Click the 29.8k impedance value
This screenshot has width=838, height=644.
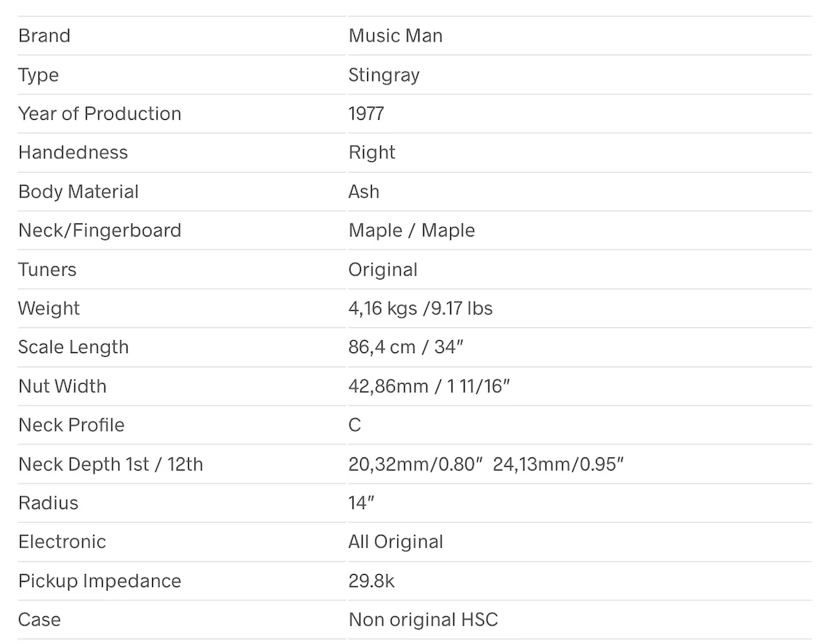click(x=371, y=581)
